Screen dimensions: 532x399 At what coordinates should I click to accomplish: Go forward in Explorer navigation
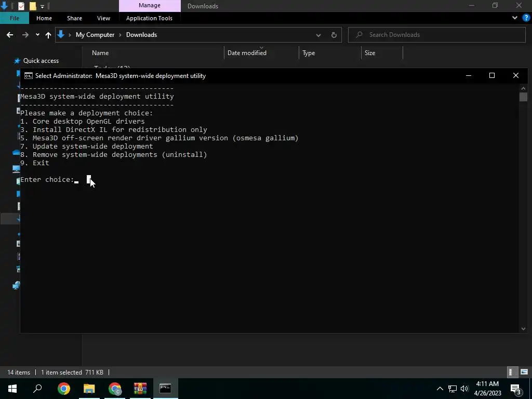click(x=25, y=35)
